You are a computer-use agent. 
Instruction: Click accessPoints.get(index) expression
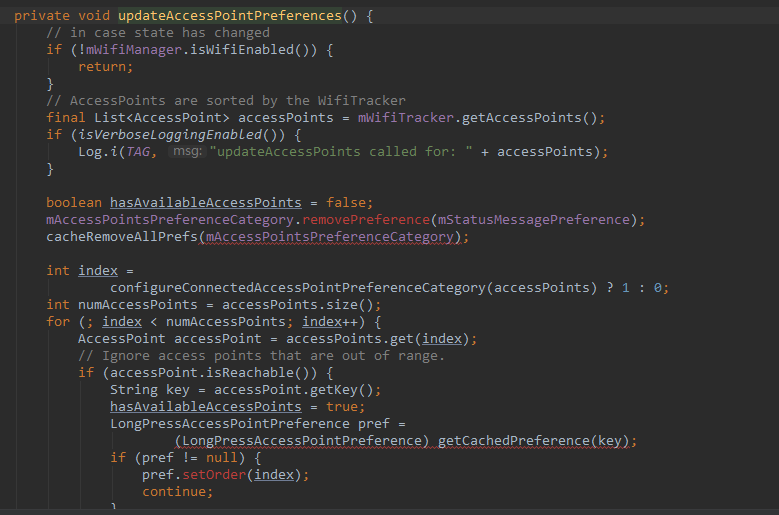[x=378, y=339]
